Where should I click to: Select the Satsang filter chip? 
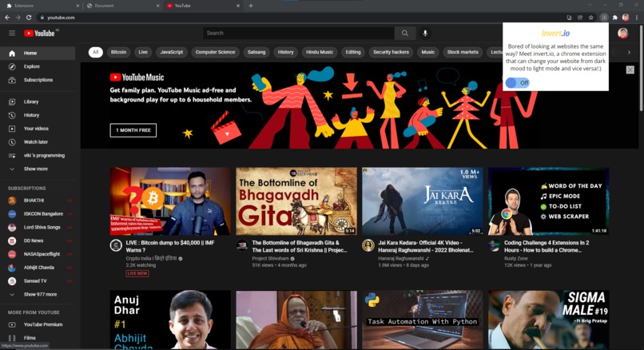[x=256, y=52]
